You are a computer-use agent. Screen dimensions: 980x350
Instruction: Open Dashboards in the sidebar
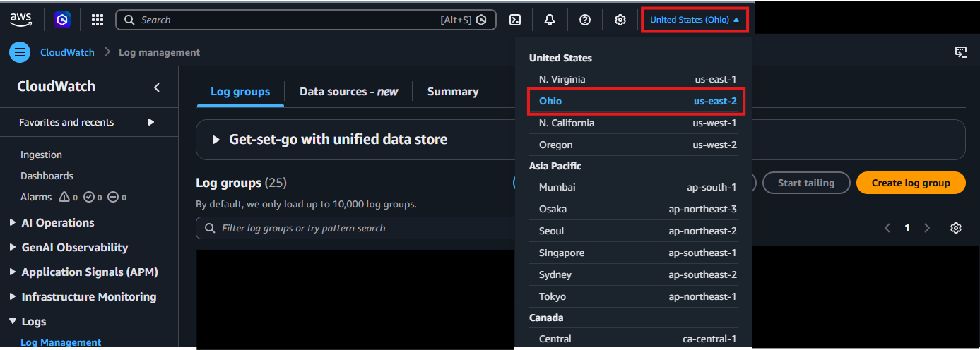(47, 176)
